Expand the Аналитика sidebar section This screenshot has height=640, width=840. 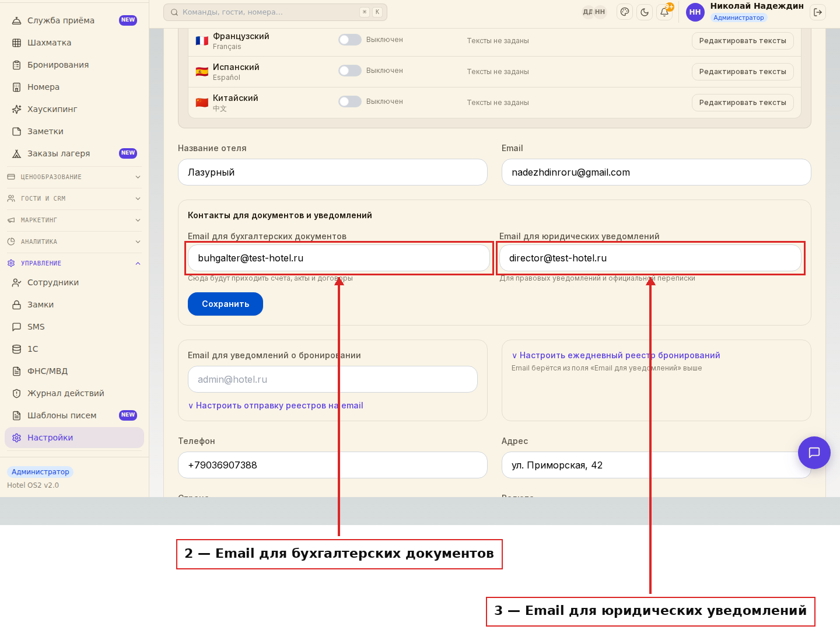tap(74, 242)
